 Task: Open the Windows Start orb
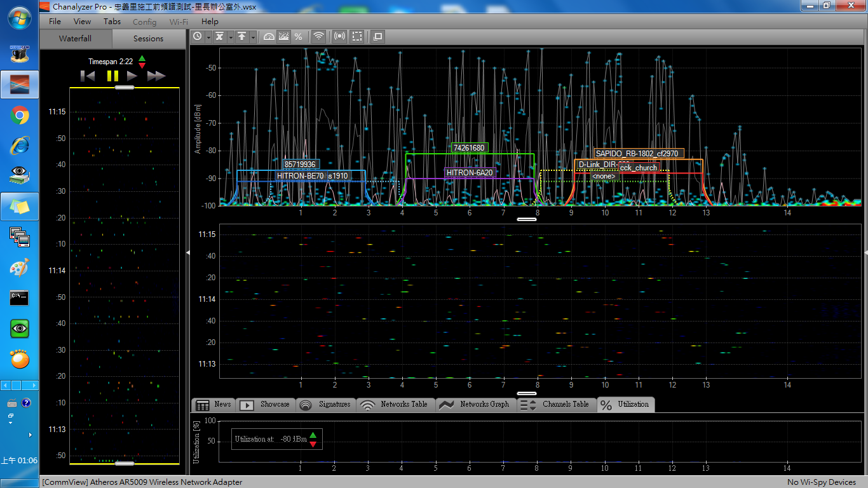click(20, 18)
